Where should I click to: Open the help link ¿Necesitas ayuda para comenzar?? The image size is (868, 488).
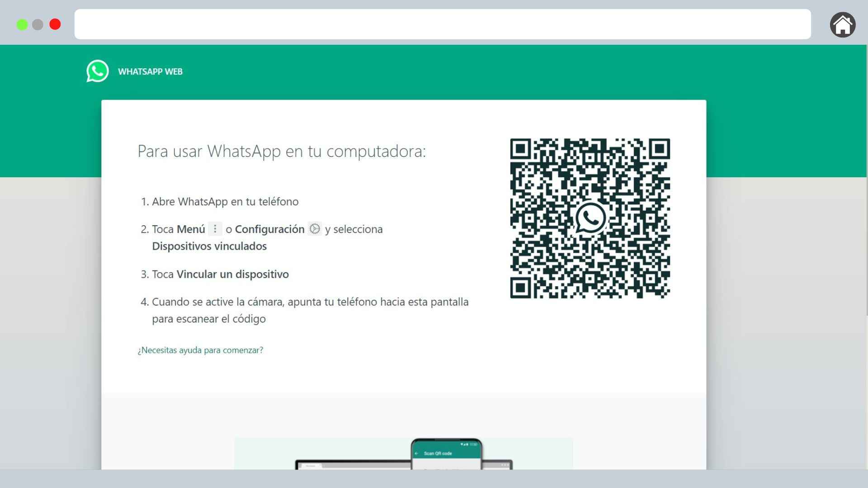tap(200, 350)
